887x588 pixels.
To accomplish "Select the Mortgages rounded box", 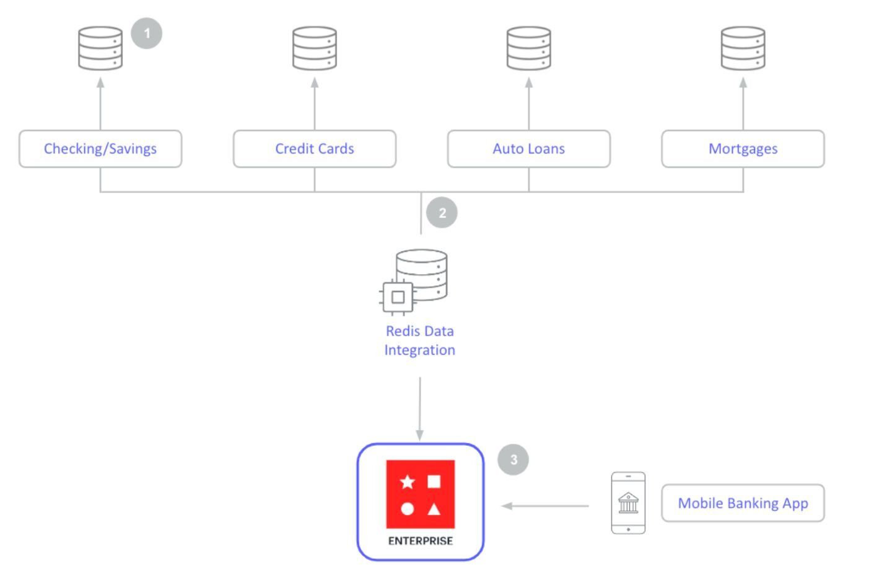I will pos(742,149).
